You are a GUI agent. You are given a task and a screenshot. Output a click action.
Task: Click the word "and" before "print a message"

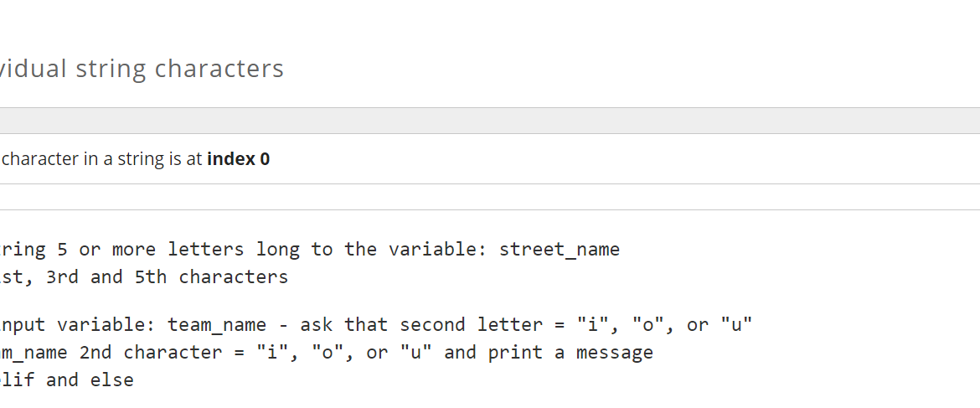[460, 353]
